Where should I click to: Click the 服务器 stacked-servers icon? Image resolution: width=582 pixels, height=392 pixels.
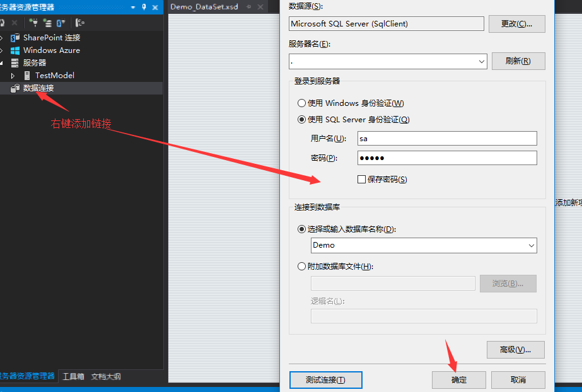click(x=15, y=63)
